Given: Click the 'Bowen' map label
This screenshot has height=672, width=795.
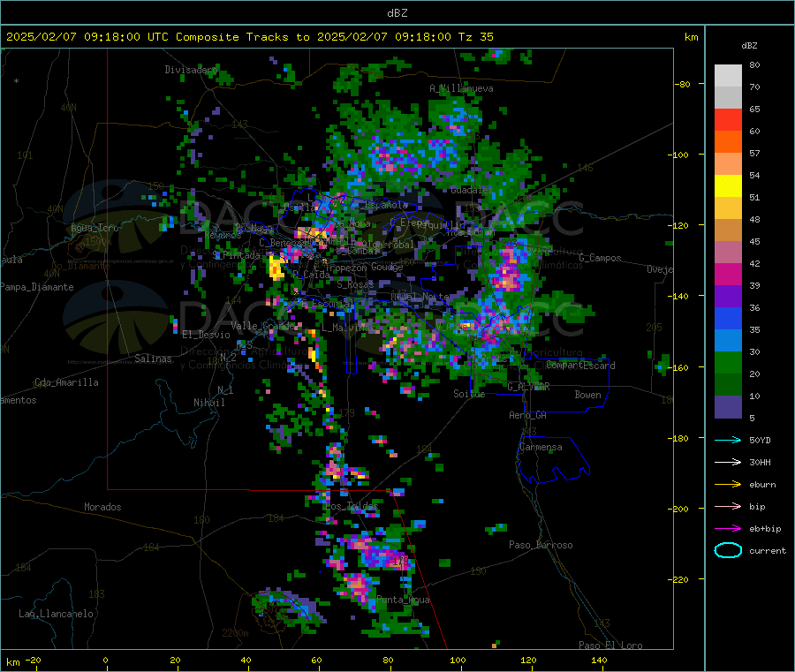Looking at the screenshot, I should pos(587,395).
